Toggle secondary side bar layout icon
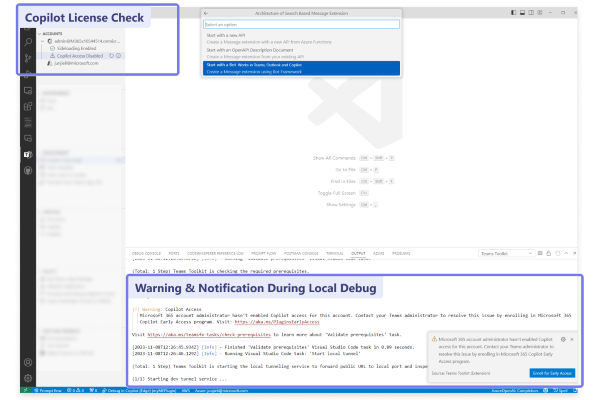The image size is (600, 400). pyautogui.click(x=531, y=13)
